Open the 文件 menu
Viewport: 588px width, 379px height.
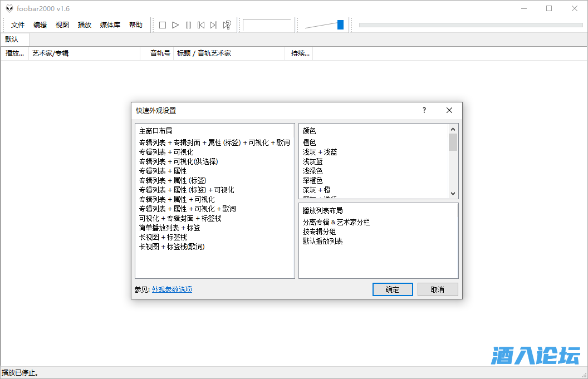click(18, 25)
